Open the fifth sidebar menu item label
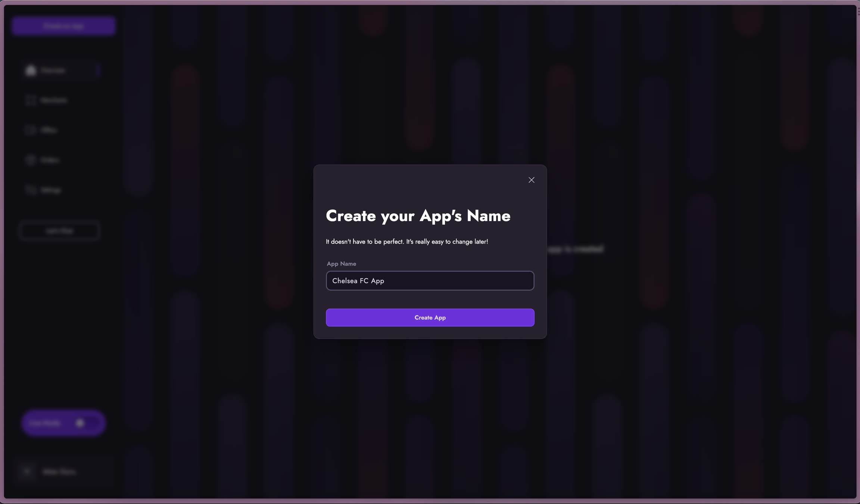 [51, 190]
